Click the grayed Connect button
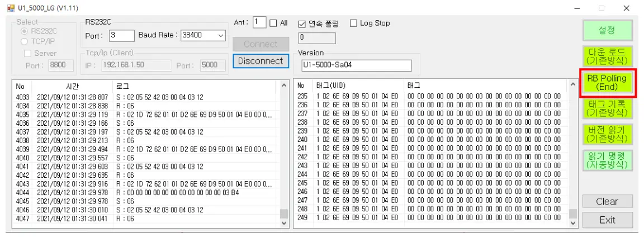The height and width of the screenshot is (237, 644). pyautogui.click(x=261, y=44)
